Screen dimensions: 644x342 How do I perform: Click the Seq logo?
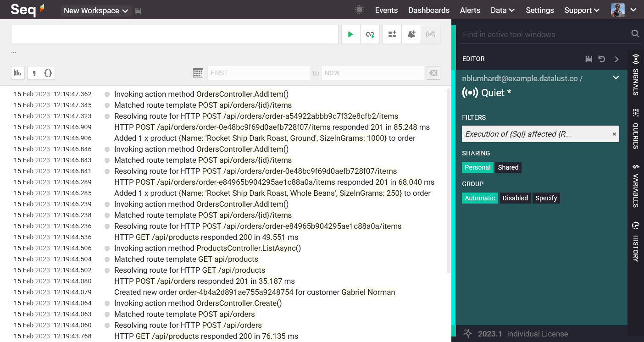(x=28, y=10)
